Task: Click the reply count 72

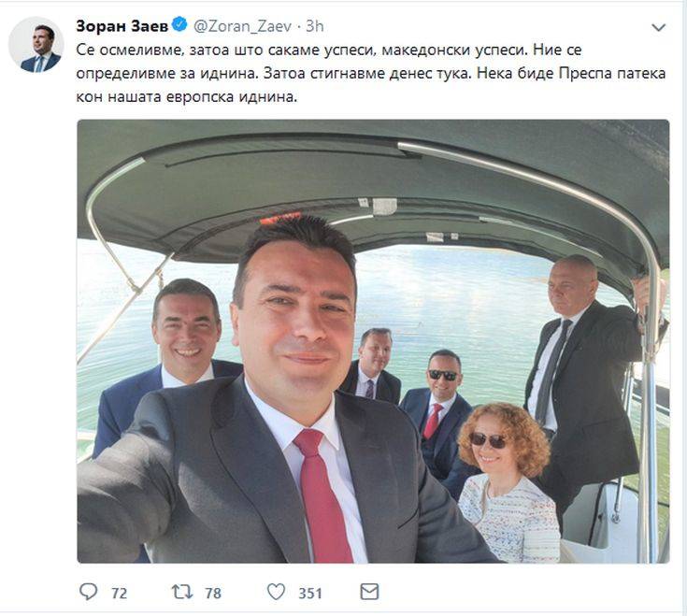Action: (x=119, y=594)
